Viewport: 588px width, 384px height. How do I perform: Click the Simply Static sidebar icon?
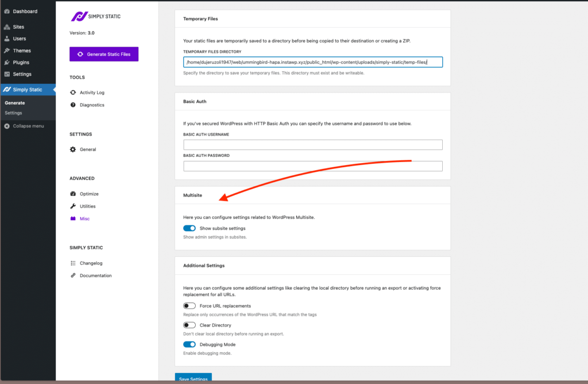[7, 89]
